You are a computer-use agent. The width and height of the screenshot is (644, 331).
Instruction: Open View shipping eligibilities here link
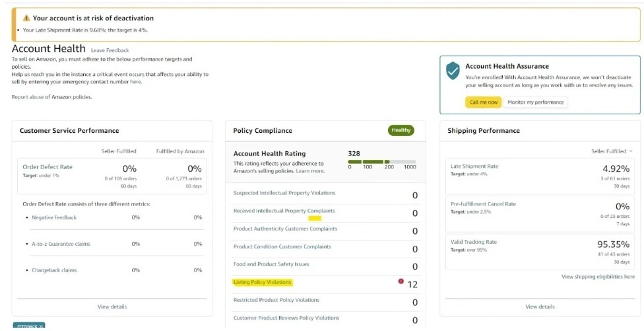coord(598,277)
